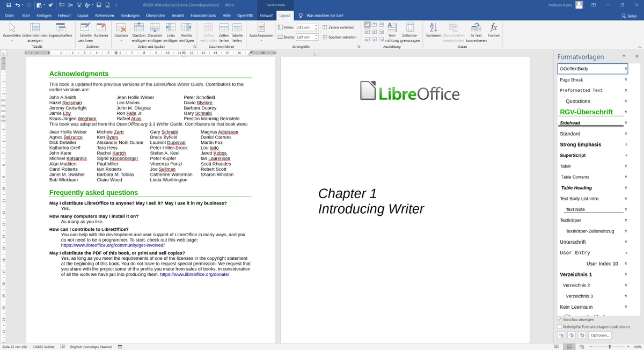Click the proofing status icon
Image resolution: width=644 pixels, height=350 pixels.
click(63, 347)
